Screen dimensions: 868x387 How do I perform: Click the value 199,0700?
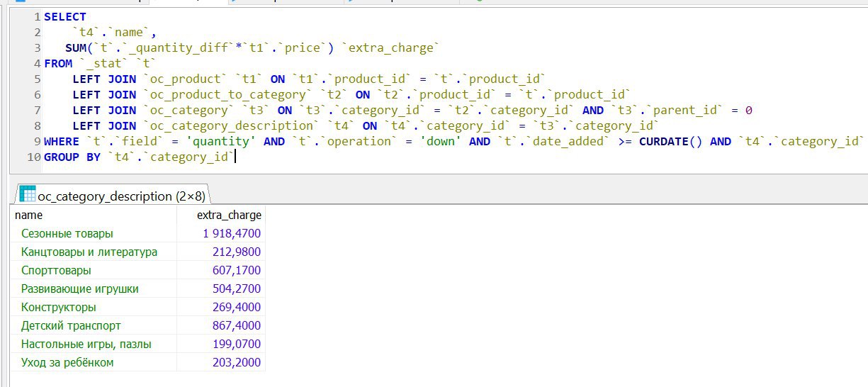coord(237,344)
